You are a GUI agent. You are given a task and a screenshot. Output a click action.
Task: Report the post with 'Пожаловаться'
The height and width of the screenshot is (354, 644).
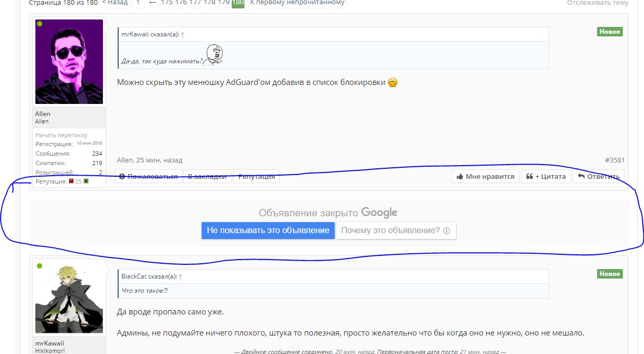pos(148,176)
